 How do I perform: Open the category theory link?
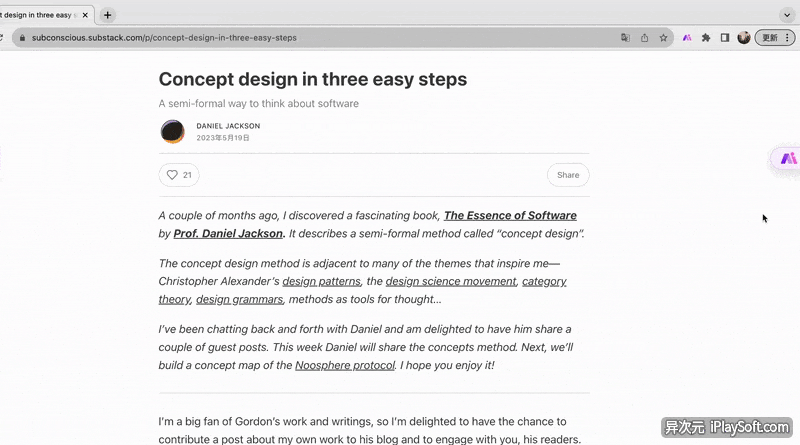pyautogui.click(x=544, y=282)
